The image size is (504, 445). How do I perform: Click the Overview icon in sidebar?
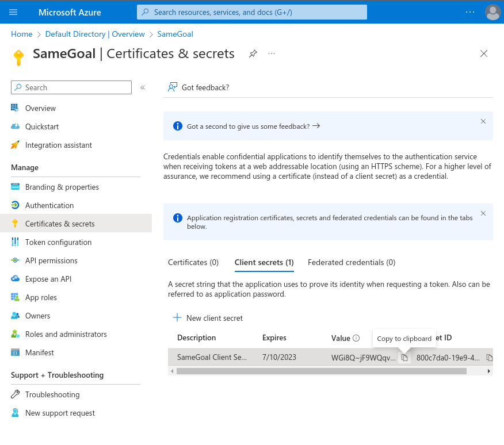tap(15, 108)
